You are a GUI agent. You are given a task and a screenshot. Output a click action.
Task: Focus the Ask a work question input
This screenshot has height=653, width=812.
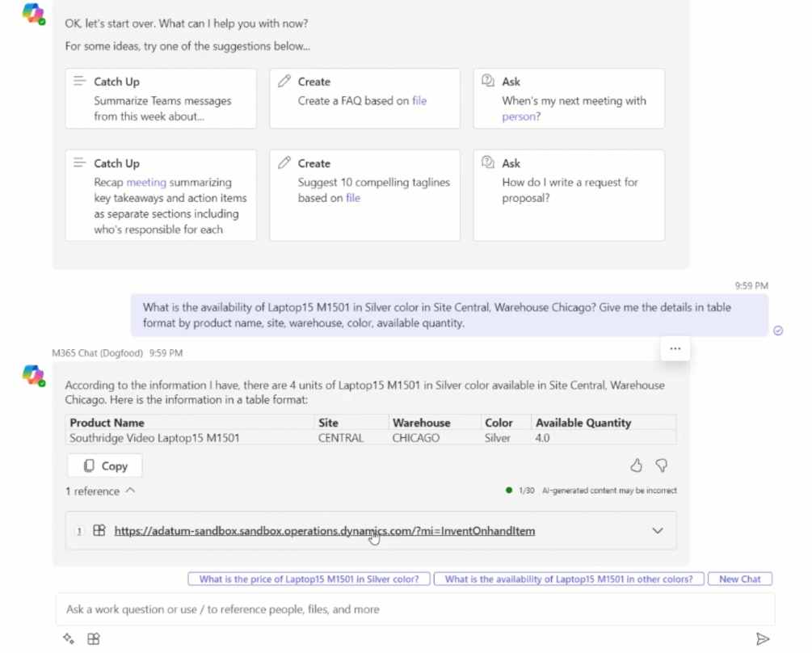click(x=415, y=609)
